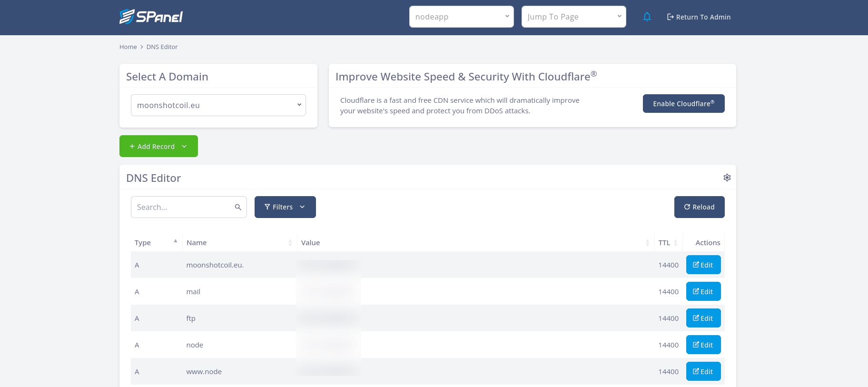The height and width of the screenshot is (387, 868).
Task: Open the moonshotcoil.eu domain selector
Action: pos(218,105)
